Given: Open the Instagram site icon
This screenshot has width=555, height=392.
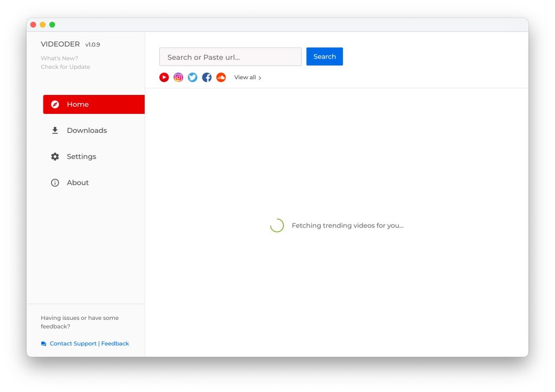Looking at the screenshot, I should pos(178,77).
